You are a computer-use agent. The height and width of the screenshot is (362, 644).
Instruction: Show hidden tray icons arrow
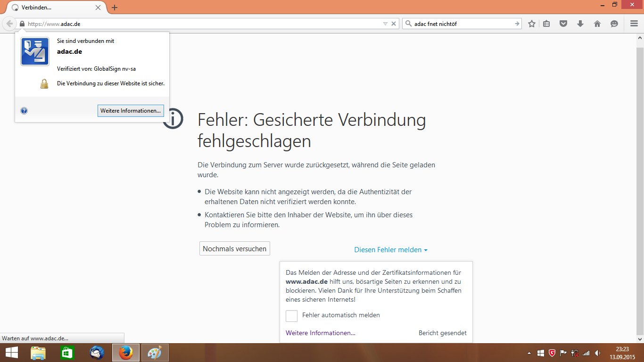(529, 353)
